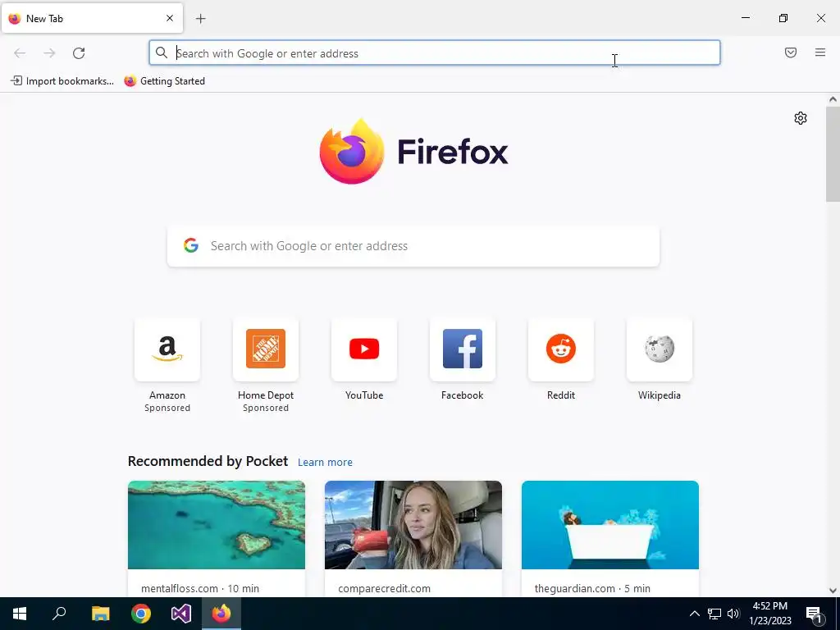Click the Firefox logo on the page
The width and height of the screenshot is (840, 630).
[x=413, y=151]
